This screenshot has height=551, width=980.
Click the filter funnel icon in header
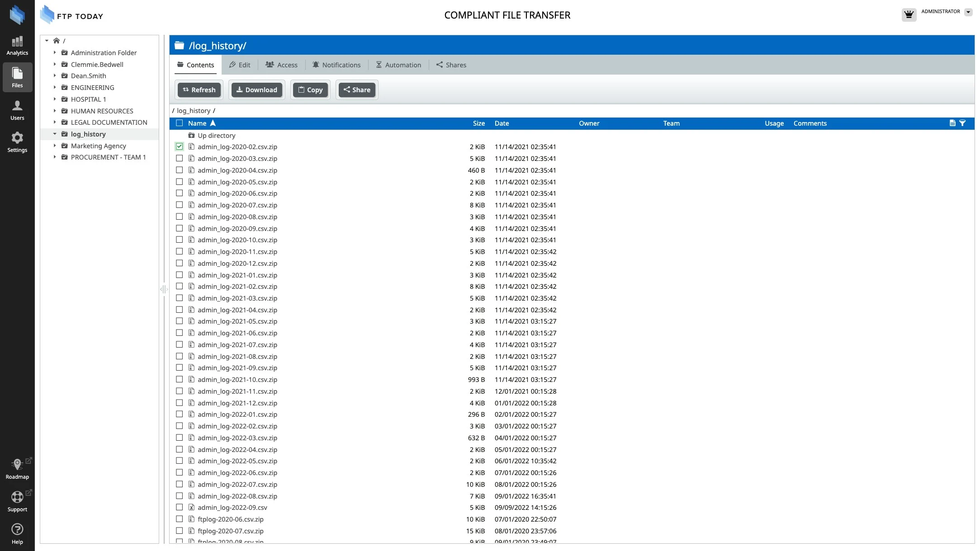pos(962,123)
